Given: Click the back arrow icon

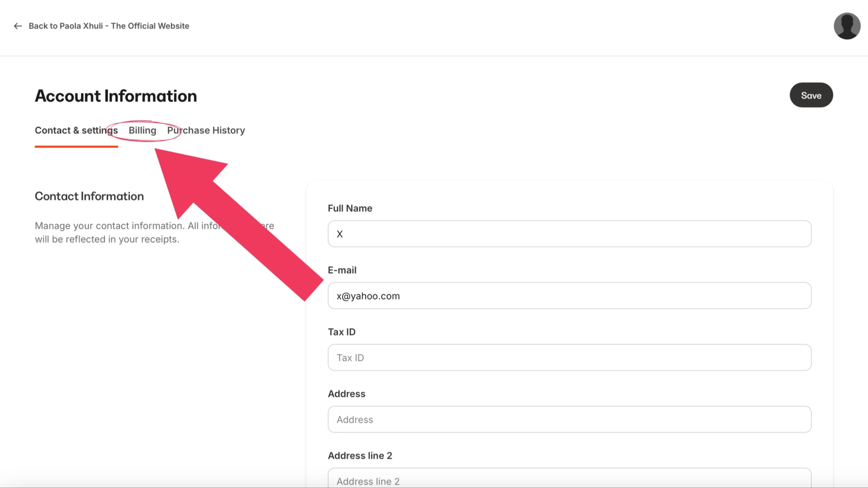Looking at the screenshot, I should pos(18,26).
